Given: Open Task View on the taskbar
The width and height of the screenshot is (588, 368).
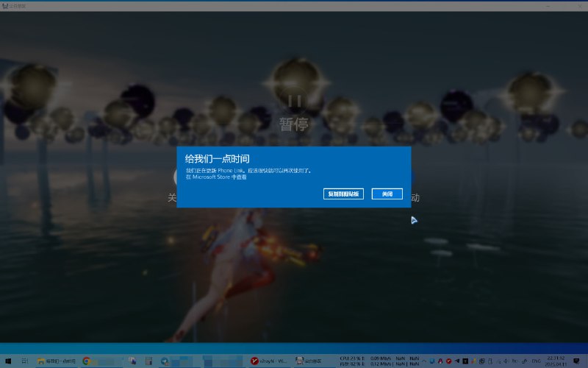Looking at the screenshot, I should pos(25,361).
